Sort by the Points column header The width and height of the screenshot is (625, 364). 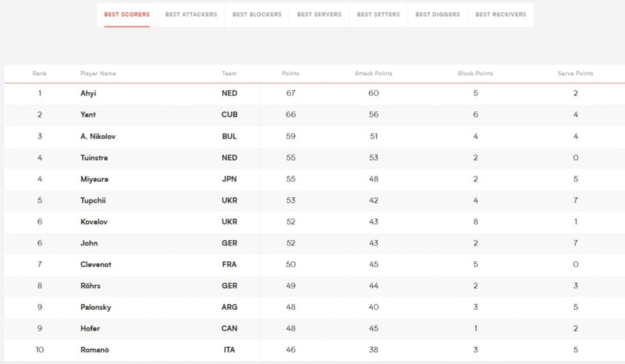[291, 74]
